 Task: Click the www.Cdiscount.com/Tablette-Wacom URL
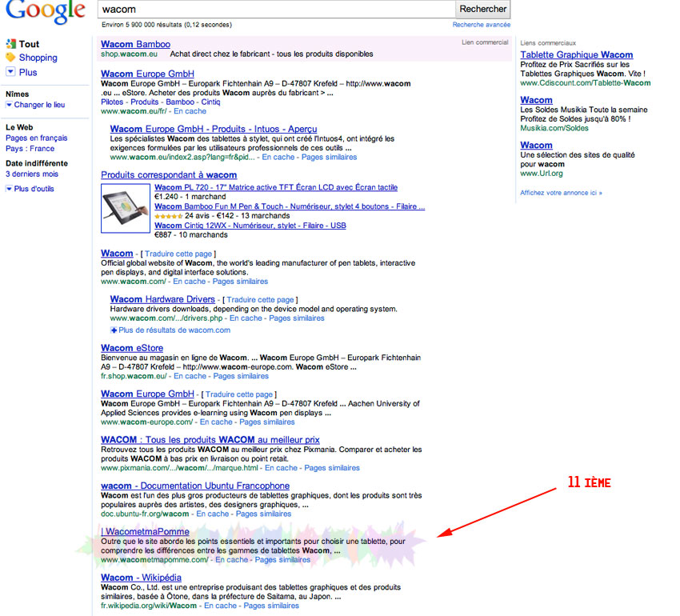pos(586,83)
